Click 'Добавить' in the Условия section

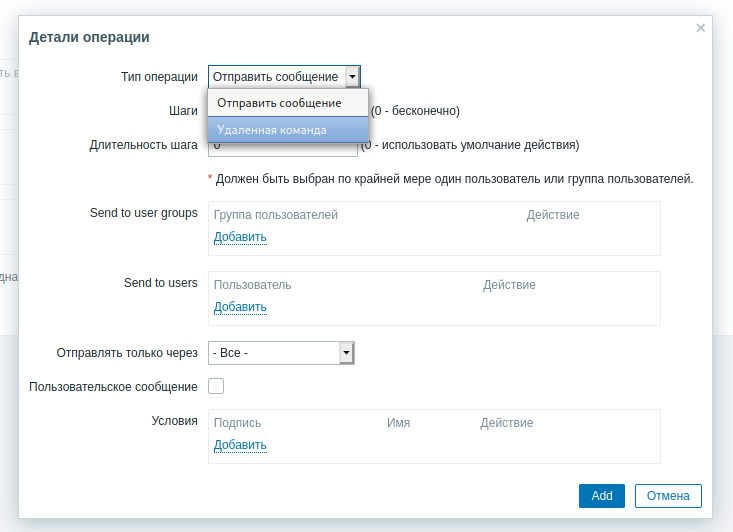[240, 445]
